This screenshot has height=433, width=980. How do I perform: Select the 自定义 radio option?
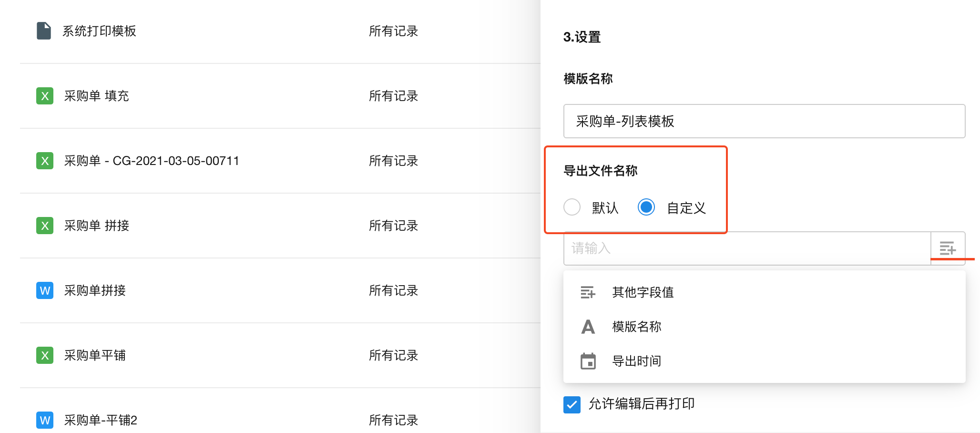click(646, 207)
